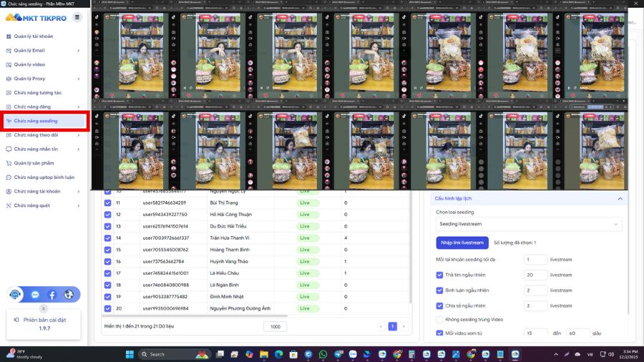Select page 1 in table pagination

[x=392, y=326]
